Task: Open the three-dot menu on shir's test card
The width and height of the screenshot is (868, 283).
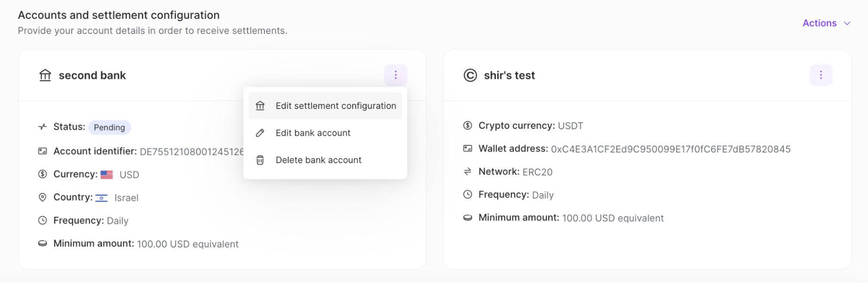Action: pos(821,75)
